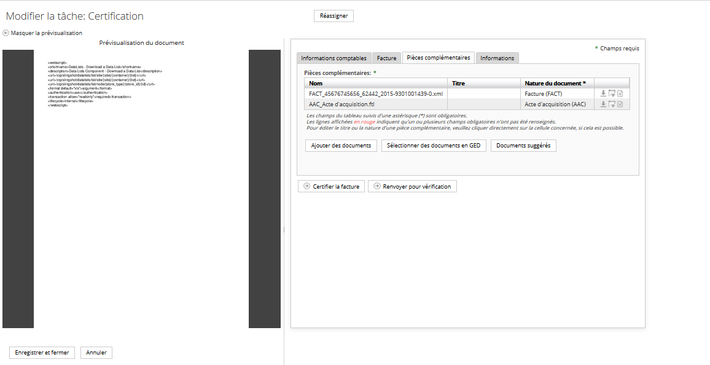Click the middle preview icon in FACT row

pyautogui.click(x=612, y=93)
